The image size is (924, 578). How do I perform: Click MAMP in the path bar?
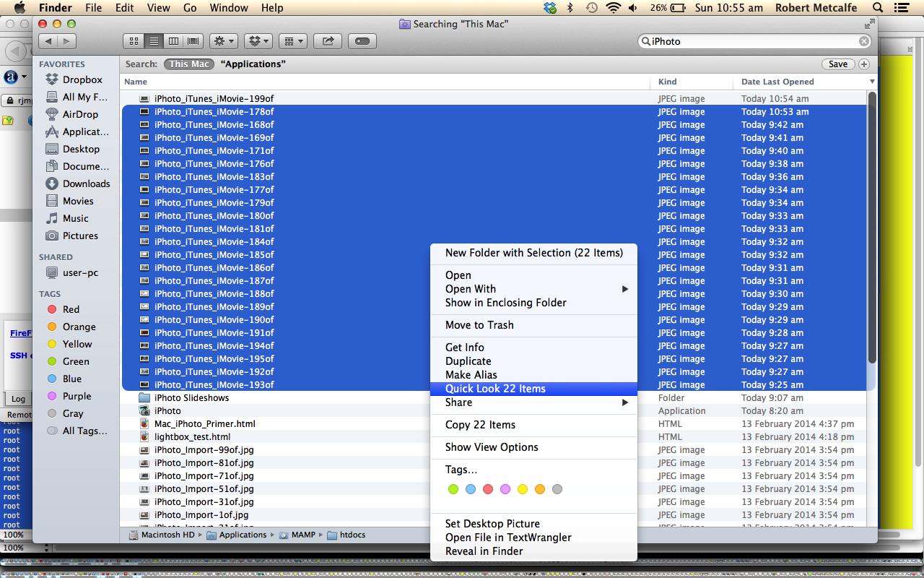pyautogui.click(x=297, y=535)
